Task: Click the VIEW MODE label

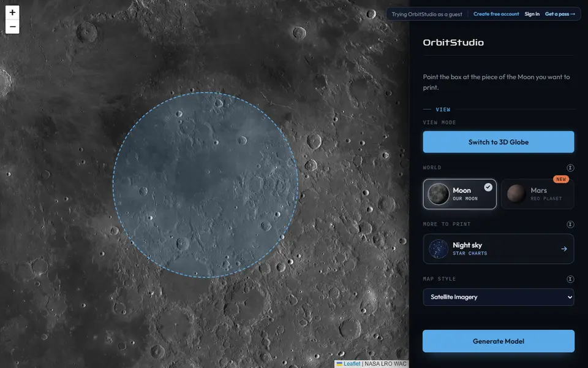Action: coord(439,123)
